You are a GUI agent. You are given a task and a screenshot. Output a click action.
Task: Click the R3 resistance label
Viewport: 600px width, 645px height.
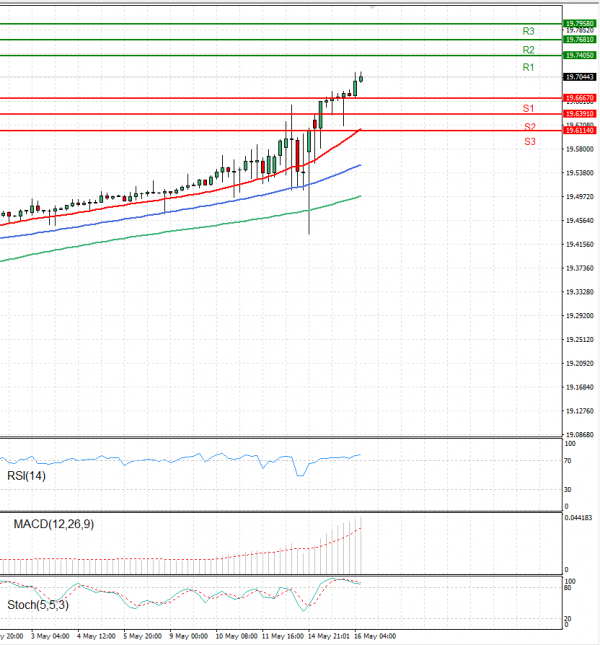point(528,31)
